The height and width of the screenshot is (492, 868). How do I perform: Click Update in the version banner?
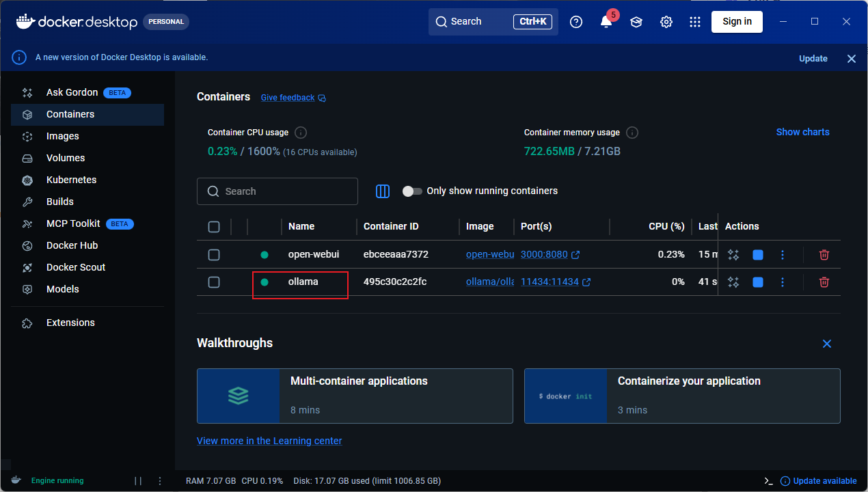(x=813, y=59)
